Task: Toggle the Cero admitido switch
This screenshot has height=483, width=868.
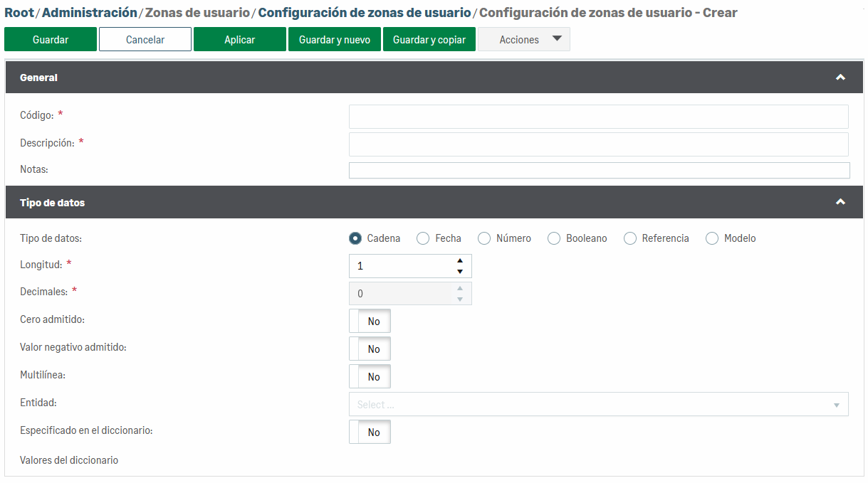Action: [x=370, y=322]
